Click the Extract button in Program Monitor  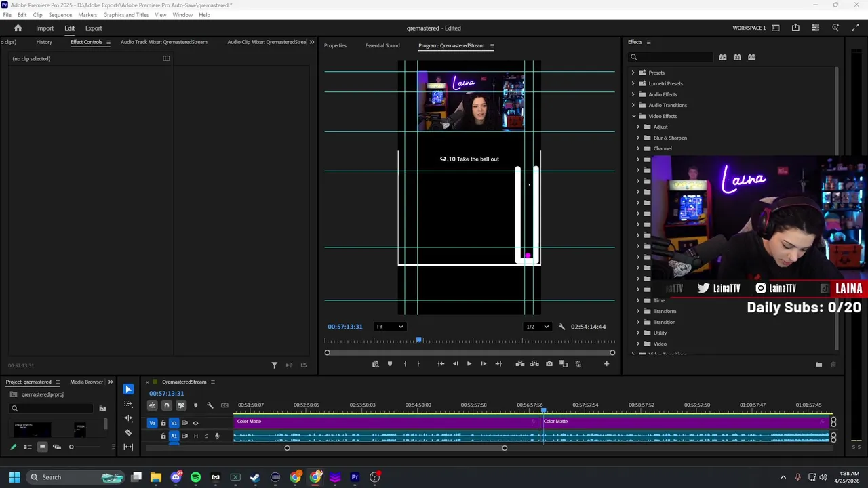click(534, 364)
